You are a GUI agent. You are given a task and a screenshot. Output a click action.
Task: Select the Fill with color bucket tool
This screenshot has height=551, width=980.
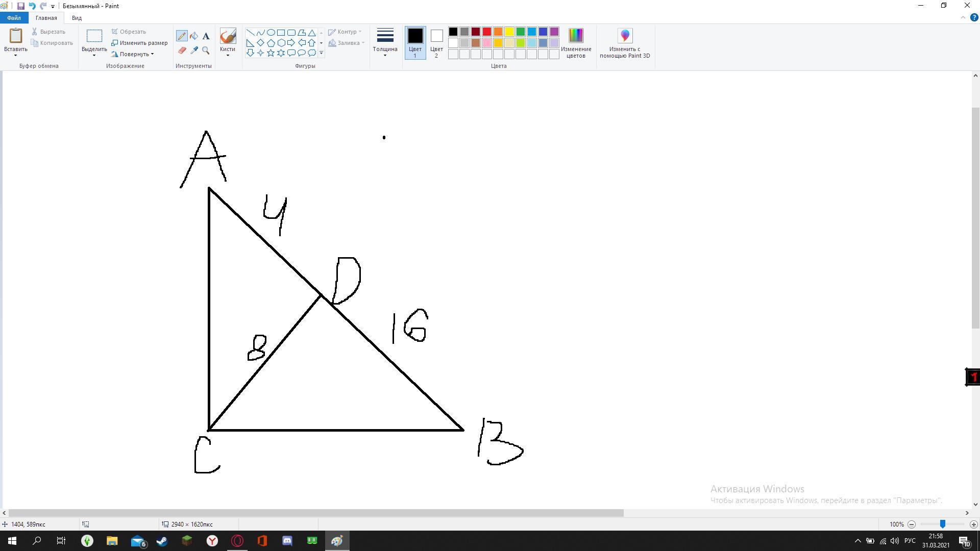pos(194,36)
